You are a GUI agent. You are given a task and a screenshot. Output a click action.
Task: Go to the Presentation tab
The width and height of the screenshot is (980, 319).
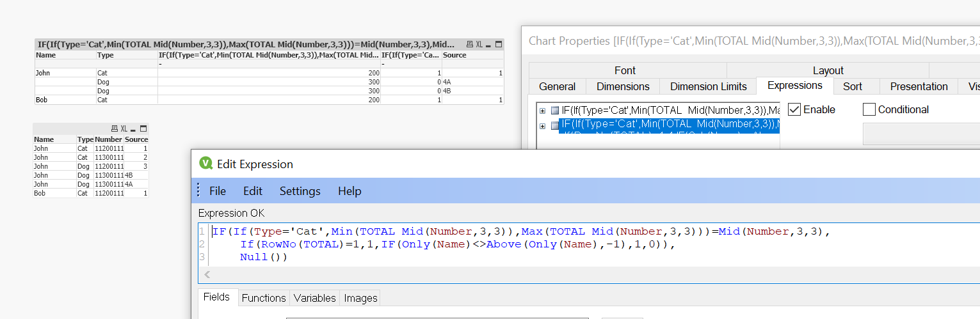[919, 86]
